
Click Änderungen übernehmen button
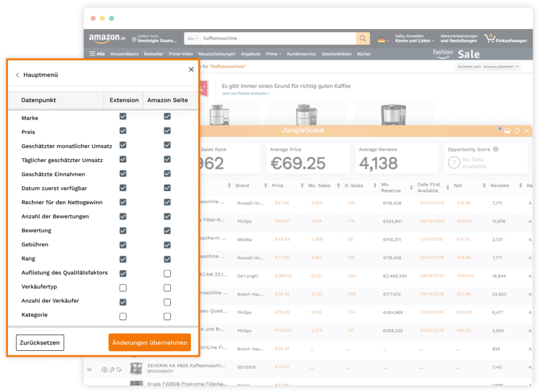[x=149, y=342]
